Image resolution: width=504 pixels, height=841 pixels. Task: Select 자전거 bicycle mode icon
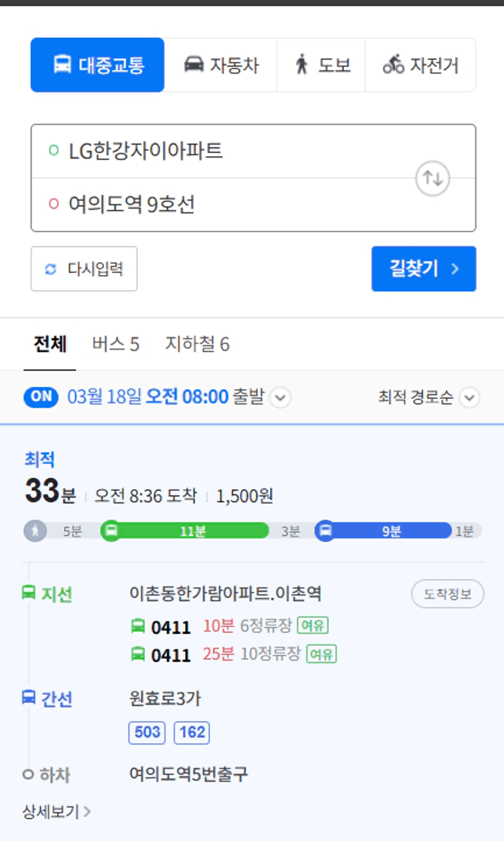[x=393, y=65]
